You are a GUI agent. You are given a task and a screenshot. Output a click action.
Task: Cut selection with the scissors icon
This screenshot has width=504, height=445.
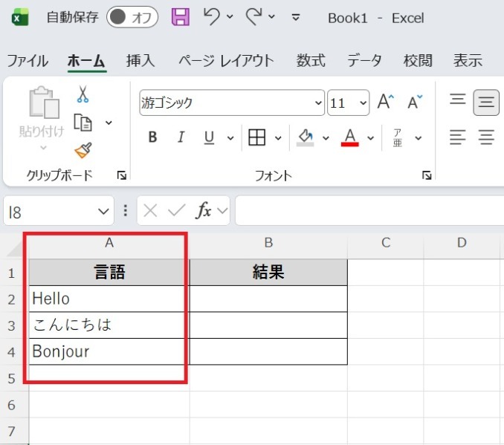pos(83,94)
